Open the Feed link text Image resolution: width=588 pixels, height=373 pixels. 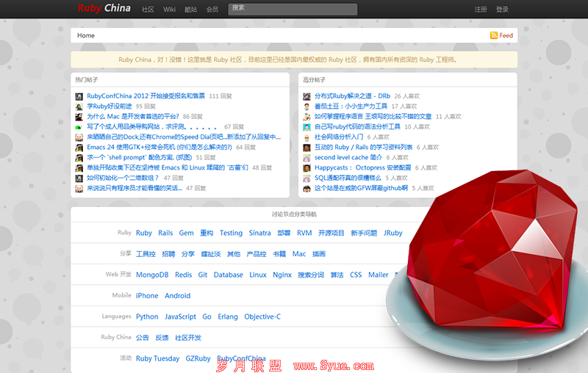[506, 35]
